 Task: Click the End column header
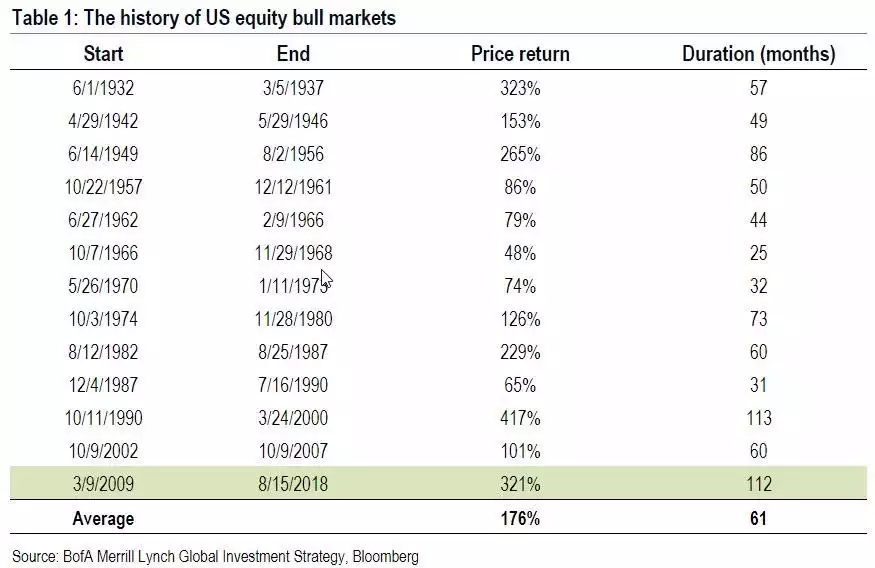[x=293, y=54]
